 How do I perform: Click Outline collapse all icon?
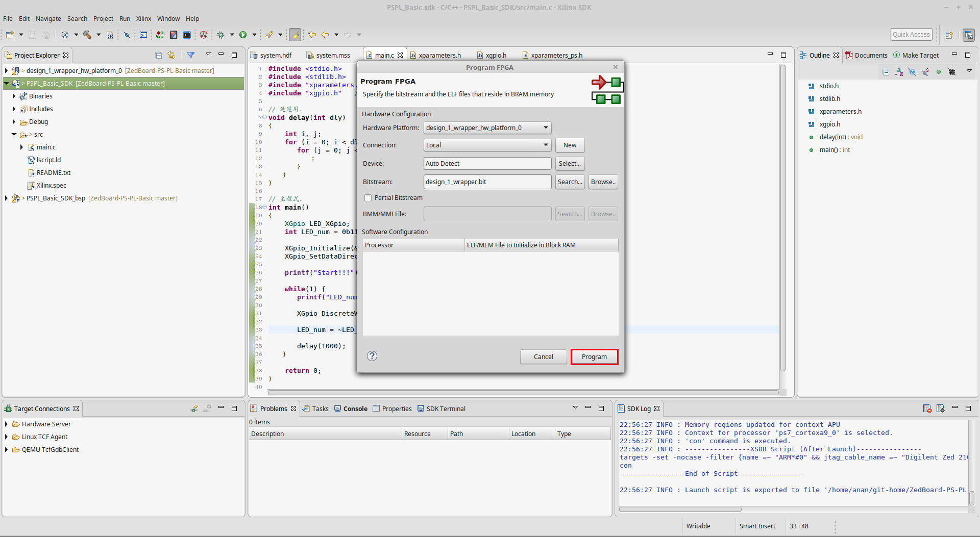886,72
